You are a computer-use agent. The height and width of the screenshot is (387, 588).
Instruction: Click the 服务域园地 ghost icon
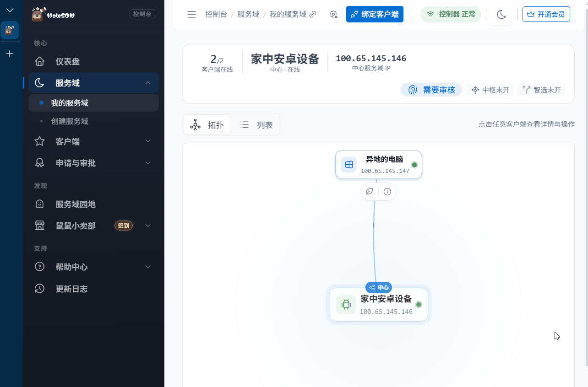40,204
